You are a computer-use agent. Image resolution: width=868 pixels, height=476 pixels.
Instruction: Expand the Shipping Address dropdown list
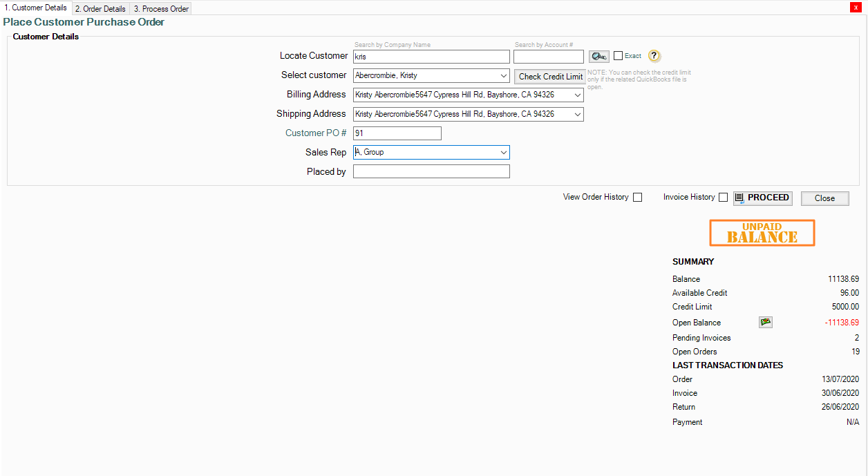(576, 115)
